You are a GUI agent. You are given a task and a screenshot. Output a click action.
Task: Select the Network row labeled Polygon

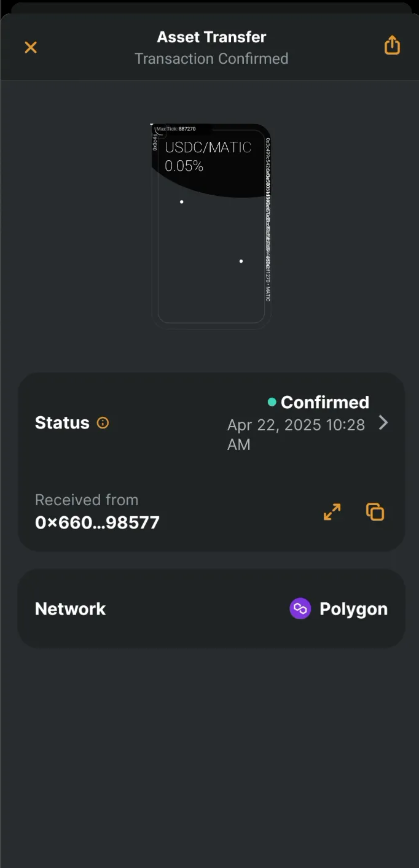tap(211, 608)
